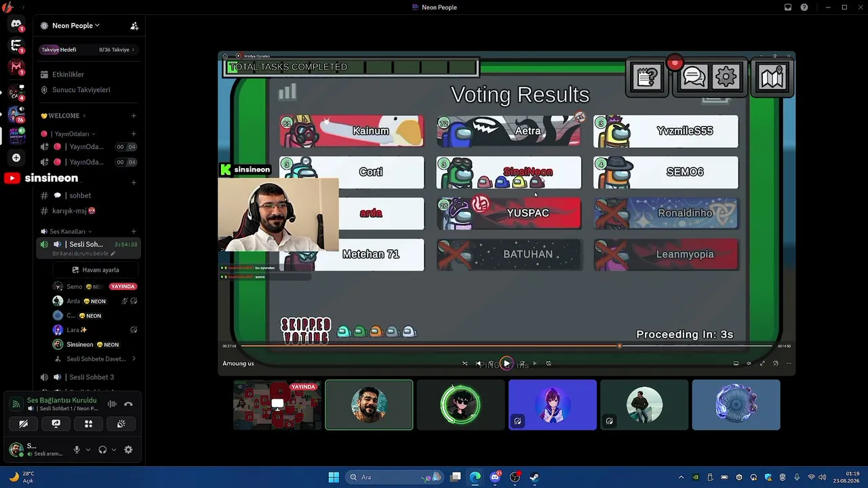Open Discord direct messages home
The height and width of the screenshot is (488, 868).
(16, 24)
